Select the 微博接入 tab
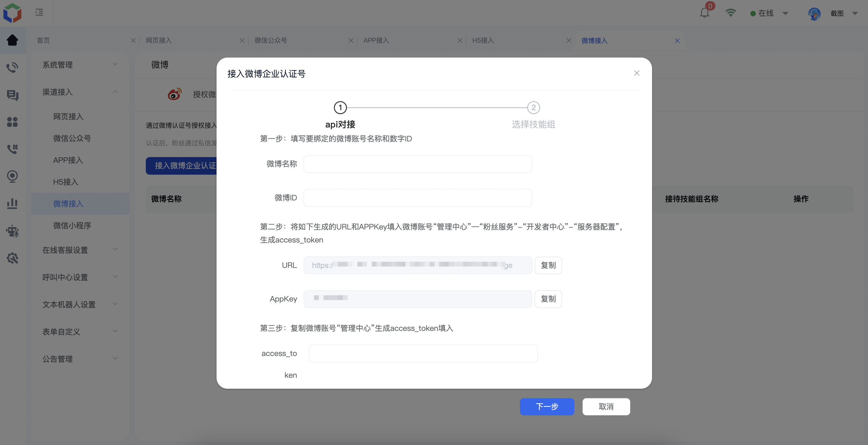The height and width of the screenshot is (445, 868). pos(594,41)
